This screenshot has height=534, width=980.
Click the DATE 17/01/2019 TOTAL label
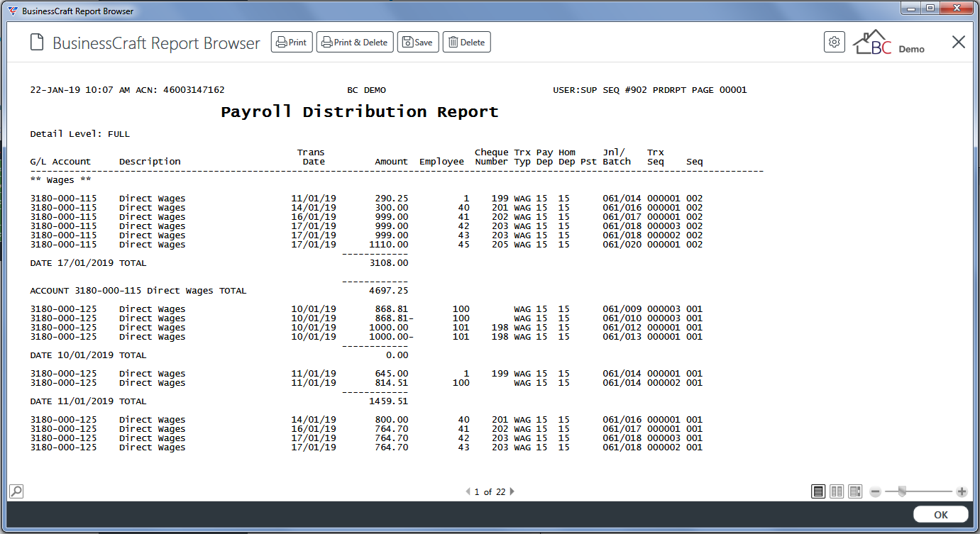coord(88,263)
